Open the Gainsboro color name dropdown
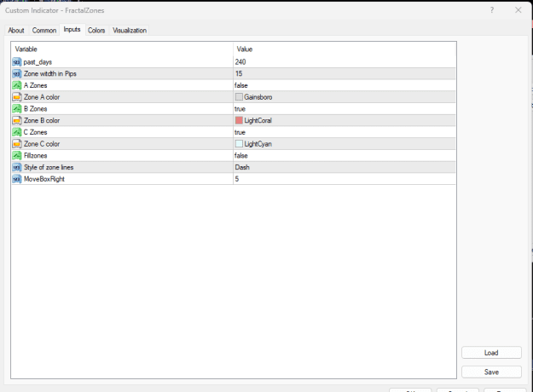 258,97
